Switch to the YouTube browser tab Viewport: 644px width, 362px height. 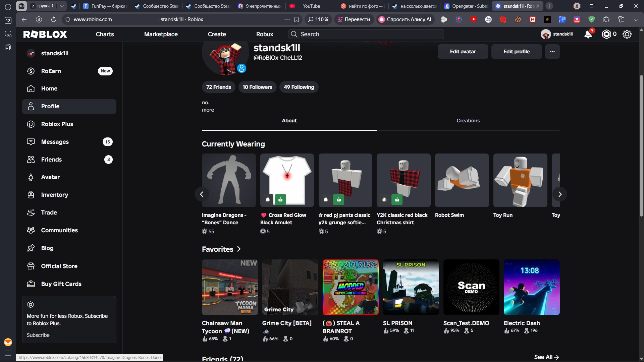coord(311,6)
